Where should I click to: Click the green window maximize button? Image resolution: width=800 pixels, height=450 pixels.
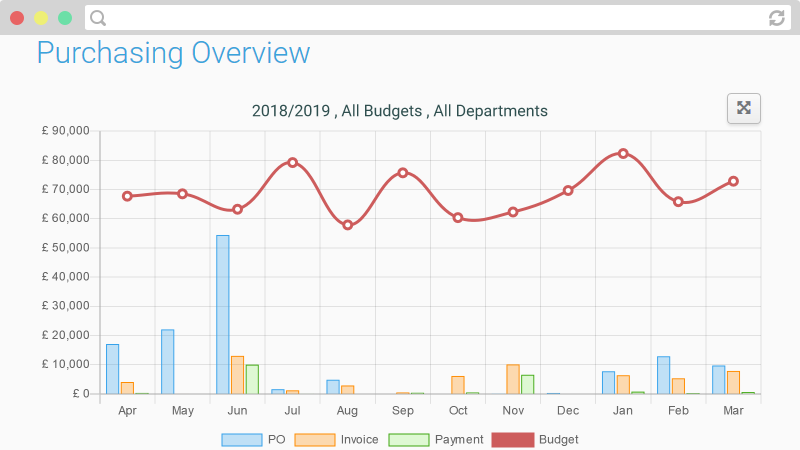[x=65, y=18]
